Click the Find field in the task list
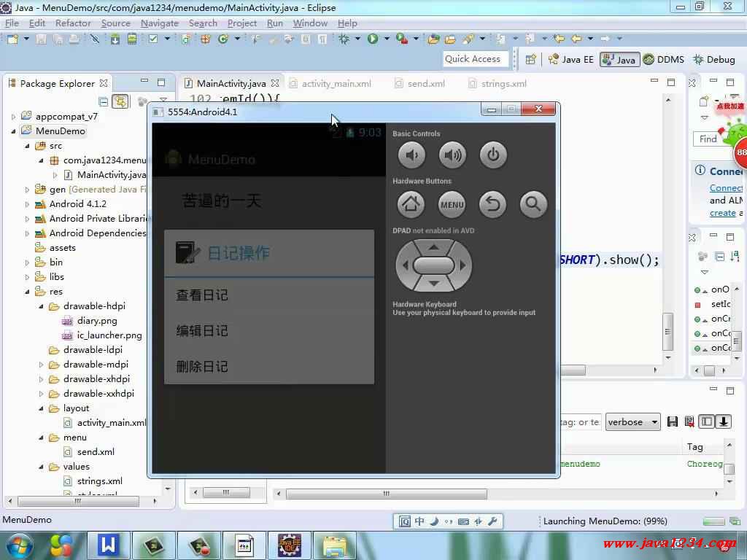Screen dimensions: 747x560 (708, 139)
